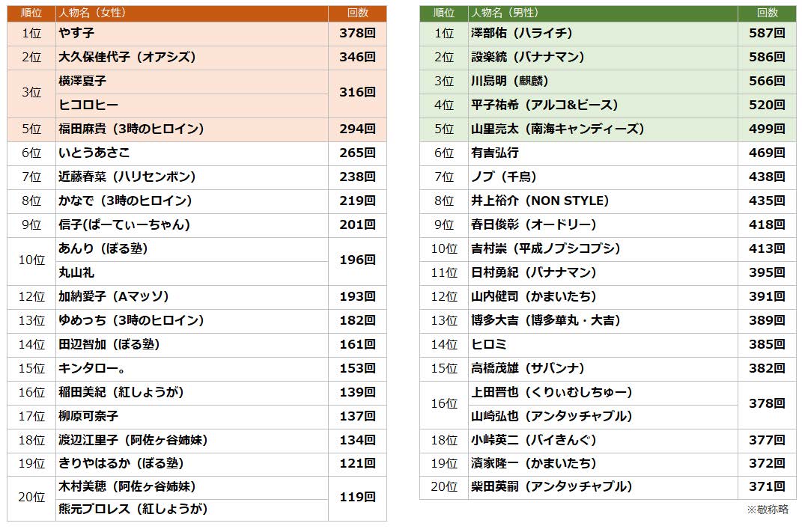Select the ヒコロヒー name cell
802x532 pixels.
(88, 106)
